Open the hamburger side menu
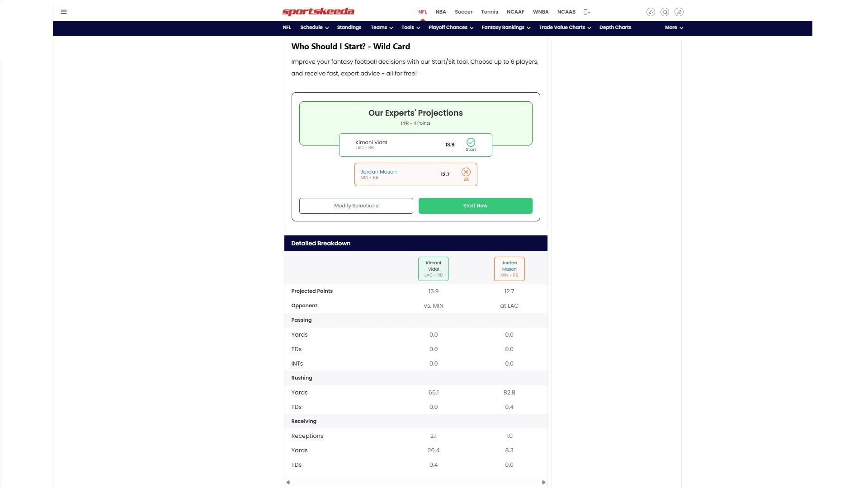 coord(64,12)
